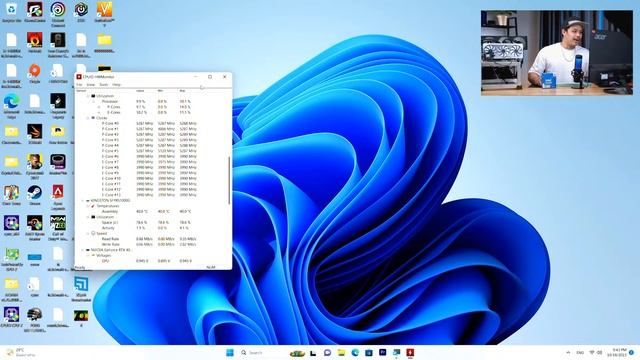The width and height of the screenshot is (640, 360).
Task: Open the Steam desktop shortcut
Action: [x=35, y=194]
